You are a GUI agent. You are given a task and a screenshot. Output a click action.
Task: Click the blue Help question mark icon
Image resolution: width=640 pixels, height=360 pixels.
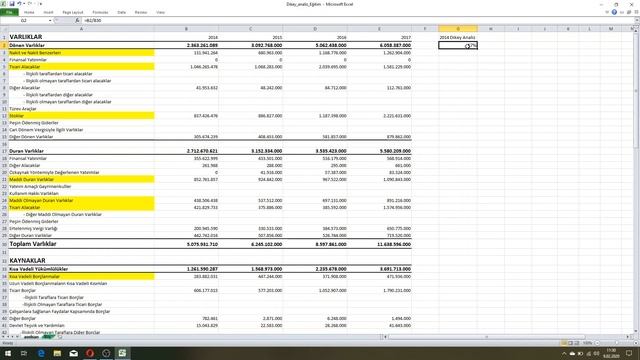(x=614, y=12)
